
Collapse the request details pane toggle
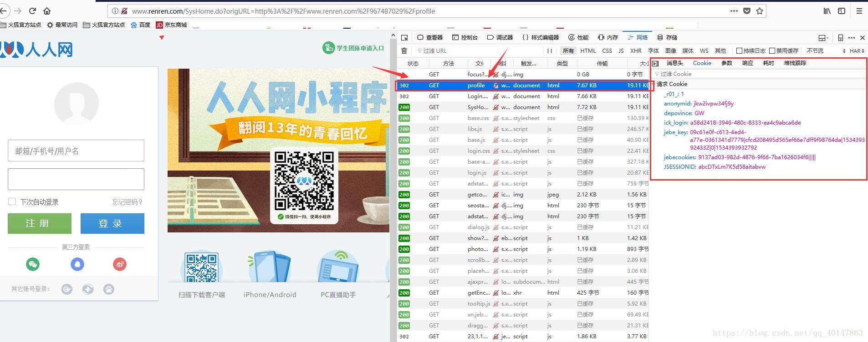[655, 63]
